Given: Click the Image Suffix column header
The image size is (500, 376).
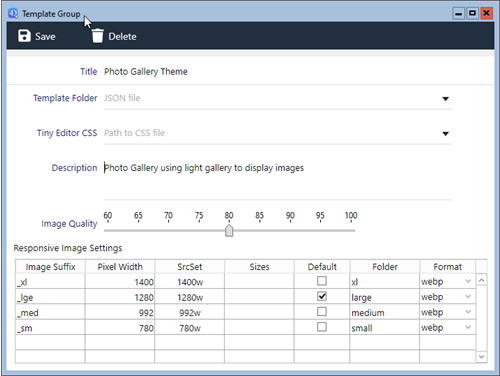Looking at the screenshot, I should pyautogui.click(x=50, y=267).
